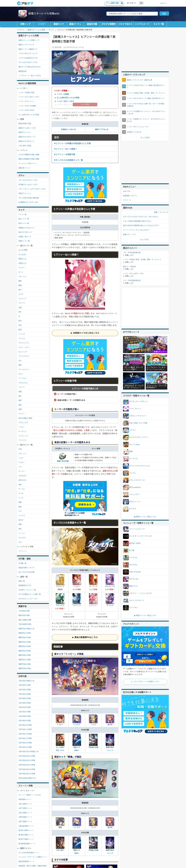Click the wiki search input field
Image resolution: width=186 pixels, height=868 pixels.
click(132, 14)
